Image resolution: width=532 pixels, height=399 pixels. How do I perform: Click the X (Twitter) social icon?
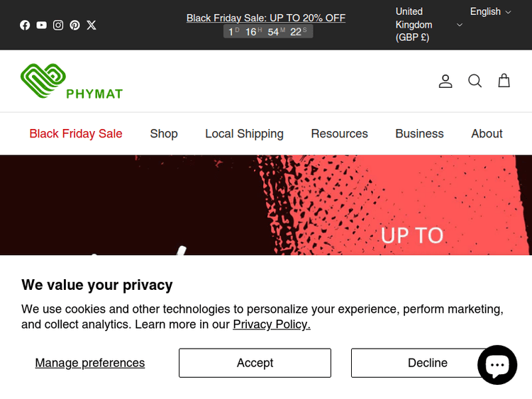coord(92,25)
